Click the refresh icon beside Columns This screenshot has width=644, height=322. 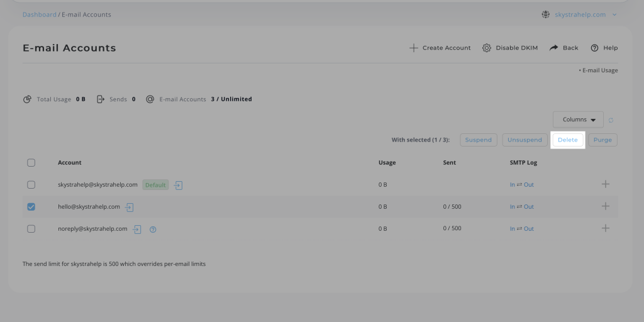click(x=611, y=120)
